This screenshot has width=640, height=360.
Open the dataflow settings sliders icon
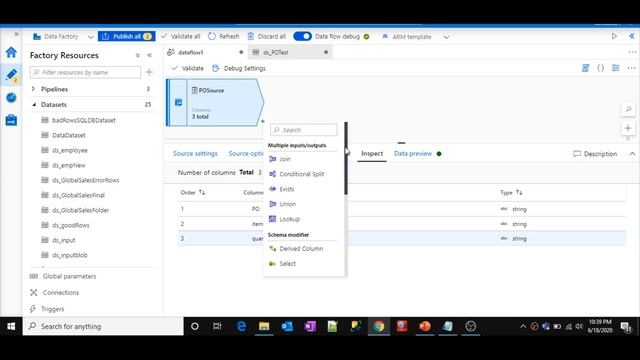(616, 68)
